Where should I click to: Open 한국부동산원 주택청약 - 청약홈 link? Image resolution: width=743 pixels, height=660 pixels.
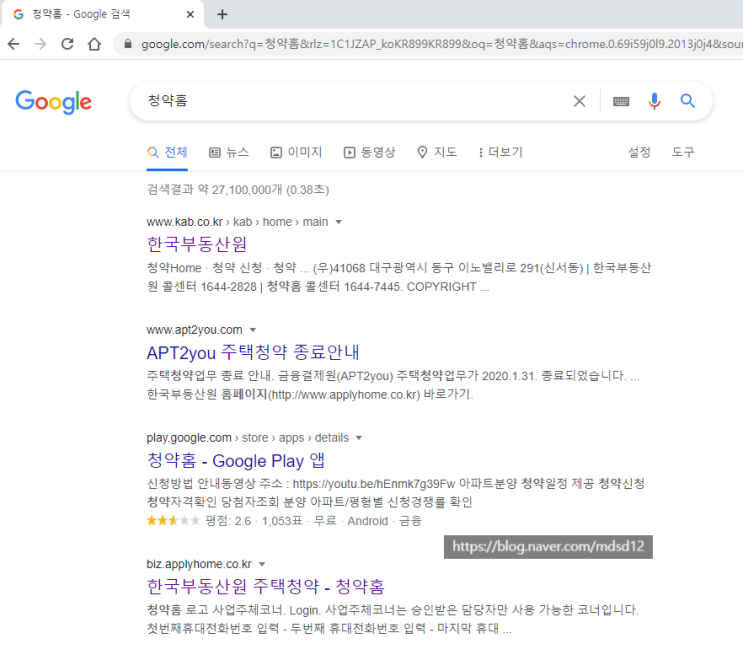(x=266, y=587)
